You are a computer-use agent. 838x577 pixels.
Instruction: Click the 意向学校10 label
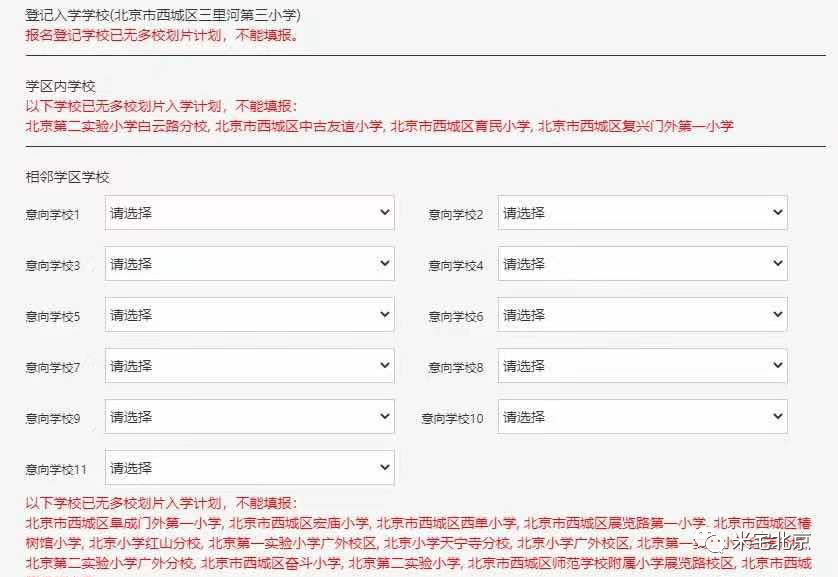452,418
